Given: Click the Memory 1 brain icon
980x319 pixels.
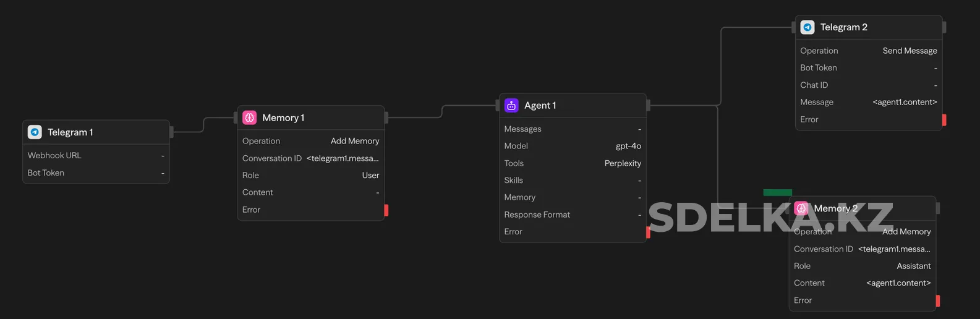Looking at the screenshot, I should pos(250,118).
